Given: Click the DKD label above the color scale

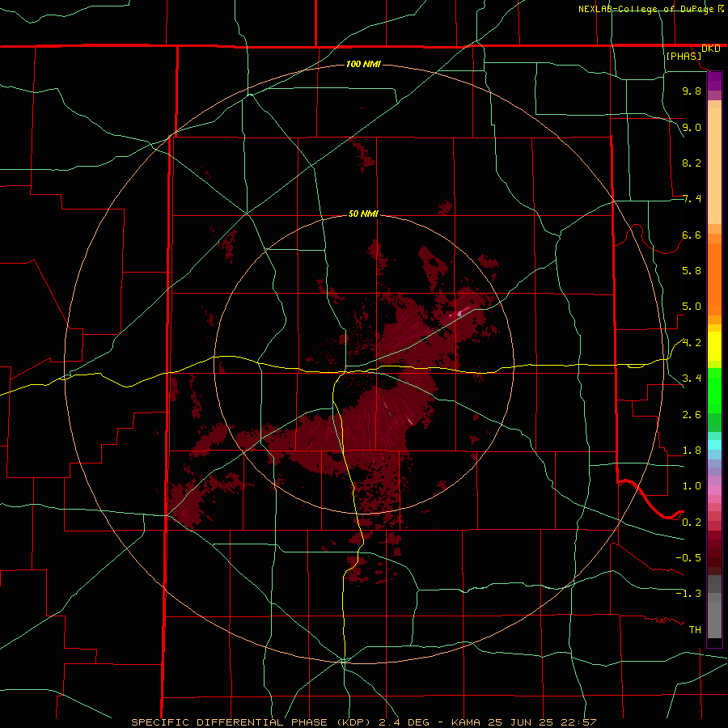Looking at the screenshot, I should [x=711, y=49].
